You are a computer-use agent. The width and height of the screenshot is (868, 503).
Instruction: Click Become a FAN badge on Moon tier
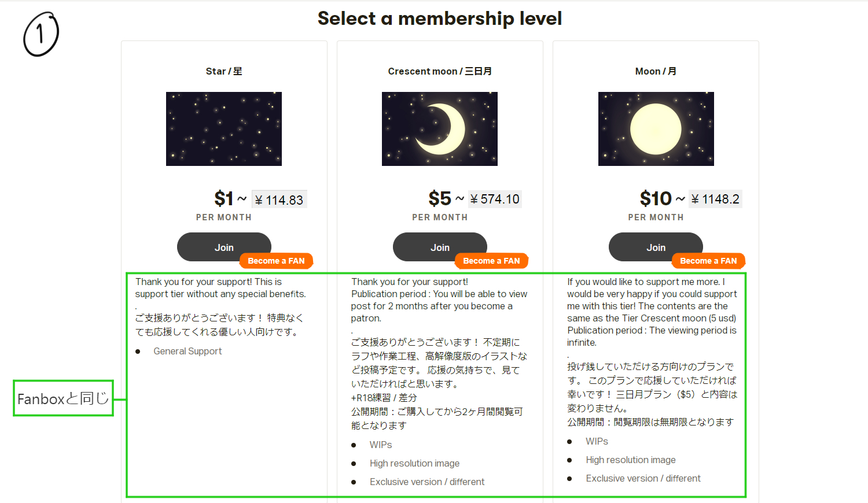coord(708,261)
